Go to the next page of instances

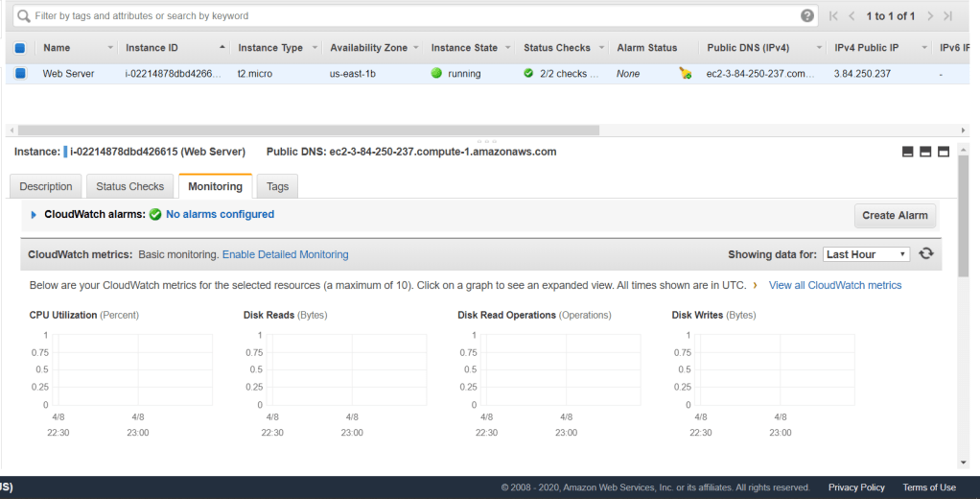pyautogui.click(x=928, y=16)
